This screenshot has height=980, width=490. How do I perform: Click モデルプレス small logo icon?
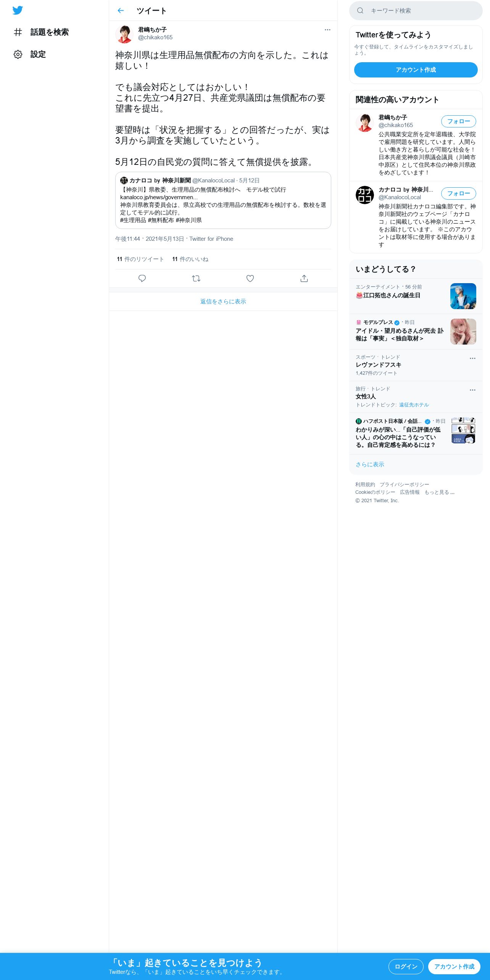358,322
